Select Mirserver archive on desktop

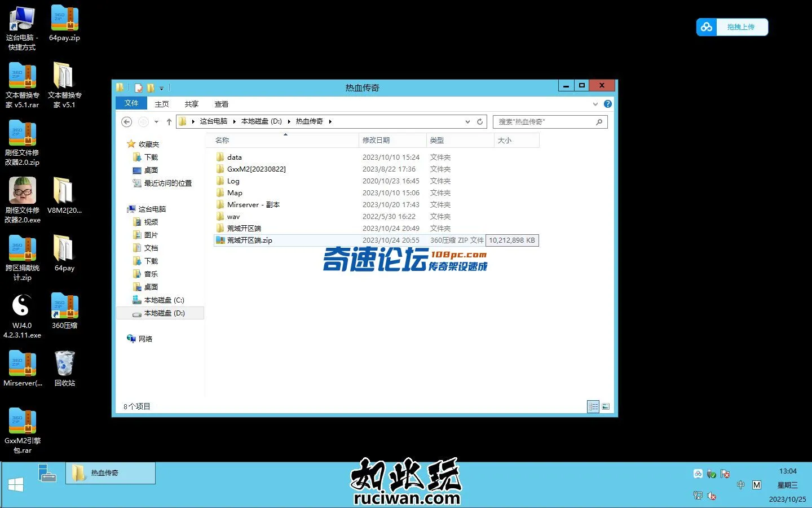[22, 369]
